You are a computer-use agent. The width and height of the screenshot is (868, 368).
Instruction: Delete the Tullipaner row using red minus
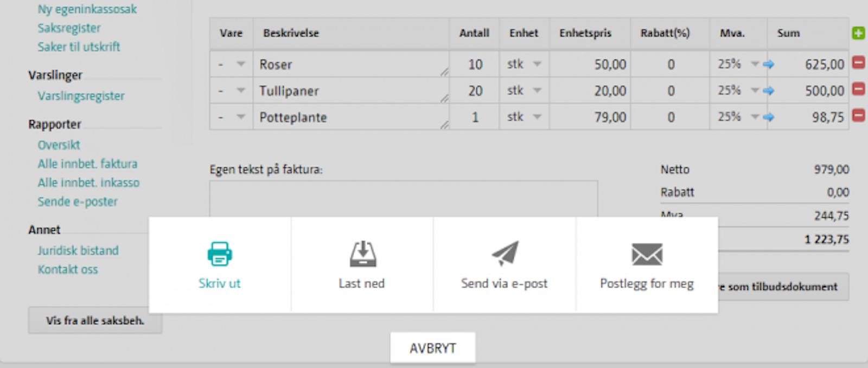point(858,89)
